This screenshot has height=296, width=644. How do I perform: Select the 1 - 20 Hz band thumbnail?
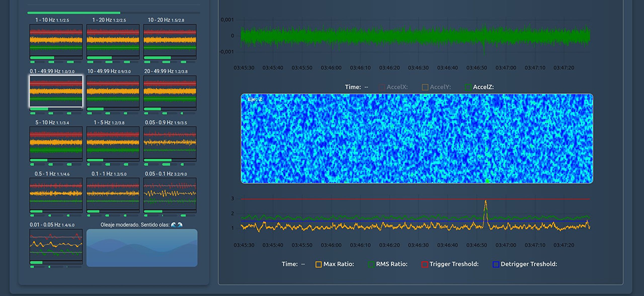[113, 40]
